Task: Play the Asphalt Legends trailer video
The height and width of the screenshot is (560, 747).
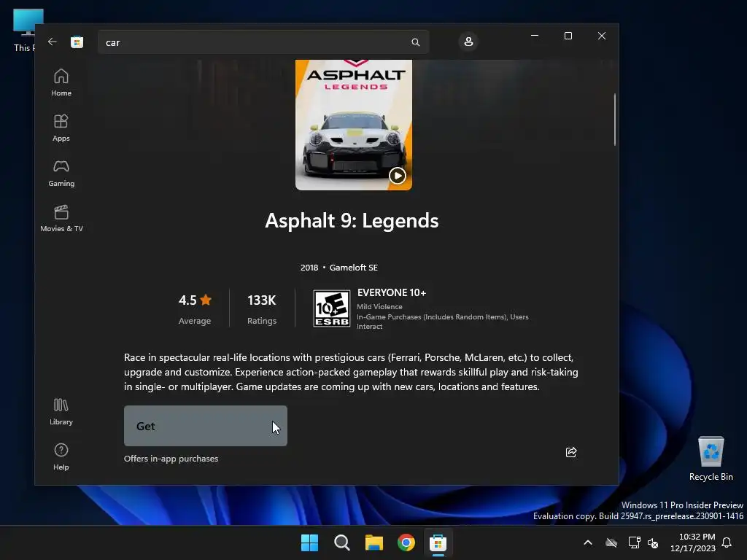Action: click(398, 176)
